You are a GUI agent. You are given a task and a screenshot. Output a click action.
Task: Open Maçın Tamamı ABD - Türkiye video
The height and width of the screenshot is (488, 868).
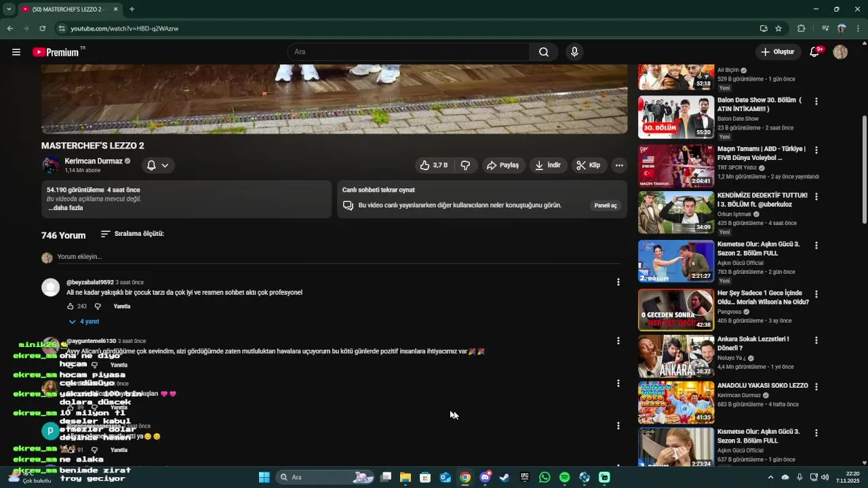pyautogui.click(x=762, y=153)
